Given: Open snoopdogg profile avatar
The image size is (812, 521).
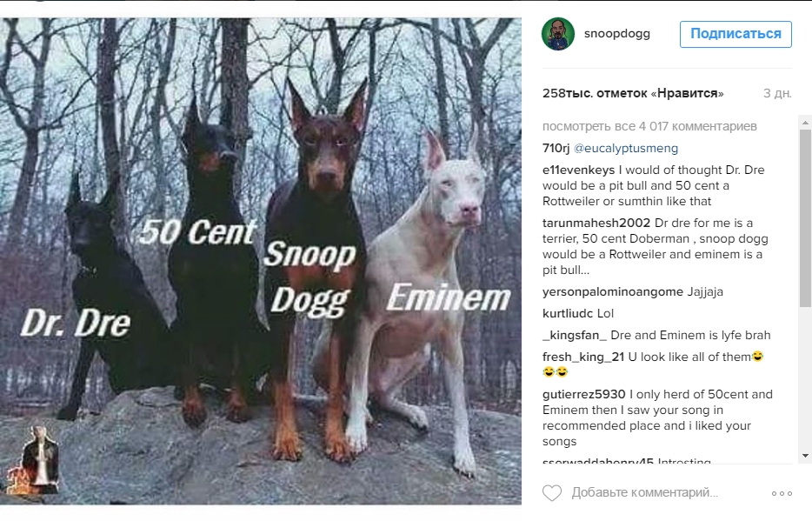Looking at the screenshot, I should tap(558, 34).
